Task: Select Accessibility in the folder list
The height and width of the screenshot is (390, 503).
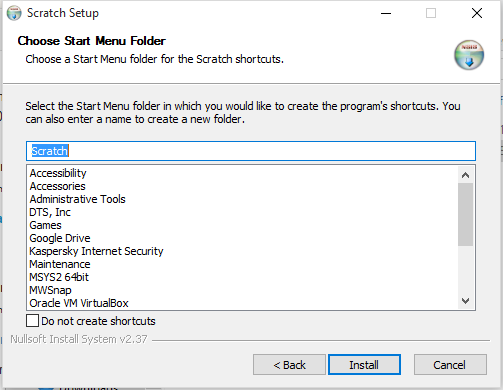Action: 58,173
